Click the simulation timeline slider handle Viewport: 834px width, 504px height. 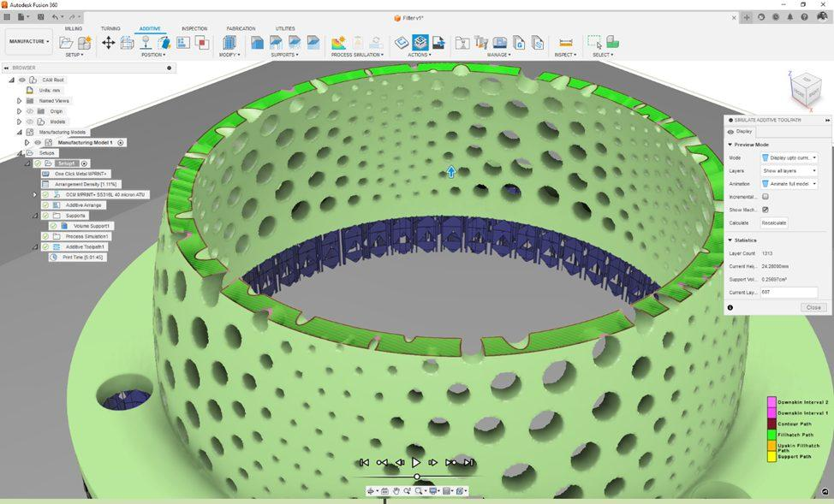pos(417,477)
